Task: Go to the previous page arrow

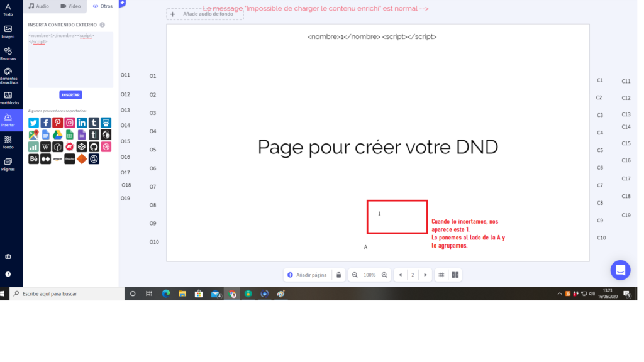Action: pyautogui.click(x=400, y=275)
